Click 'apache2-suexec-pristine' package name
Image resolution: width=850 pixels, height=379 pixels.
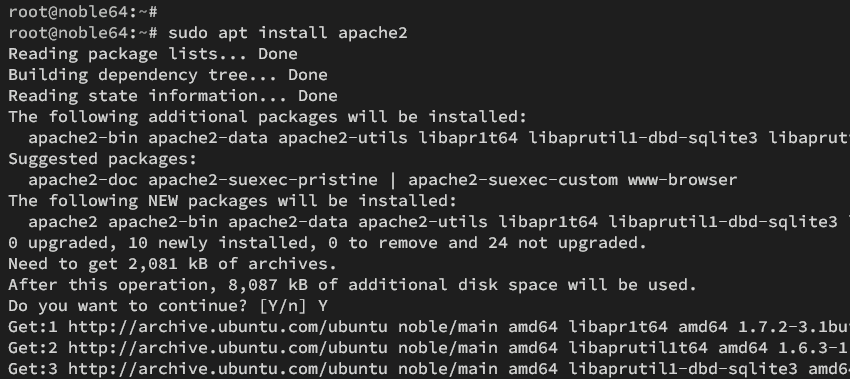pyautogui.click(x=263, y=180)
